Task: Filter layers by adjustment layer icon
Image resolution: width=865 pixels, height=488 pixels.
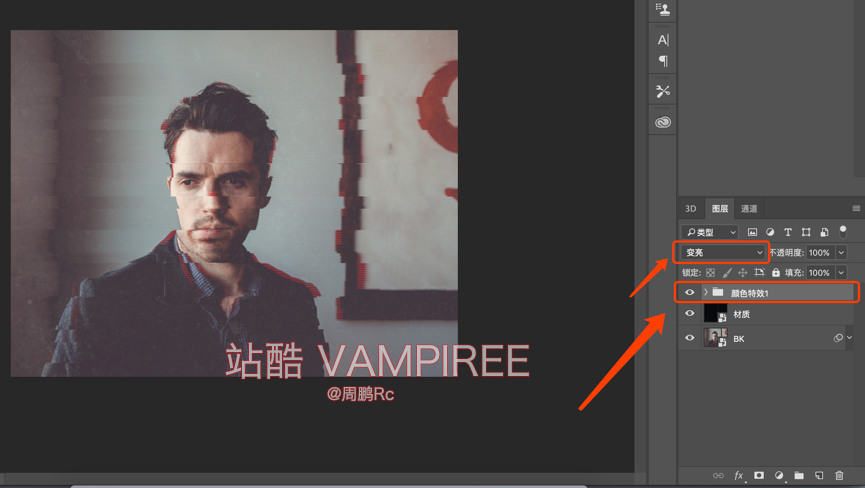Action: click(x=770, y=232)
